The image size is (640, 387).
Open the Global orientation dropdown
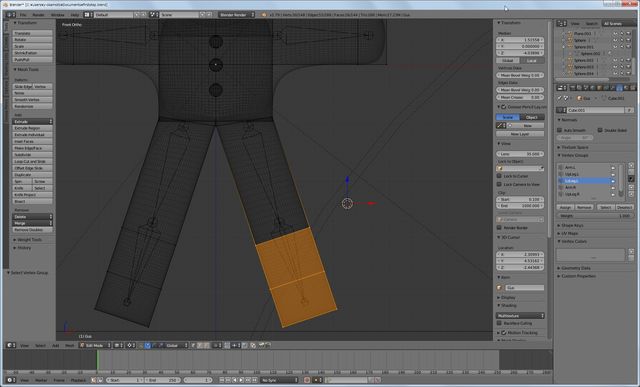[176, 345]
